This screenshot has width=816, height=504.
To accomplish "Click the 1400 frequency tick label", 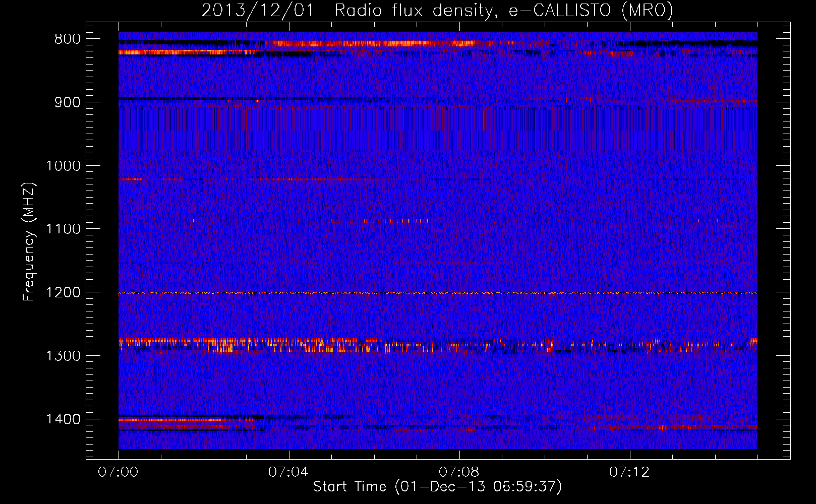I will 63,419.
